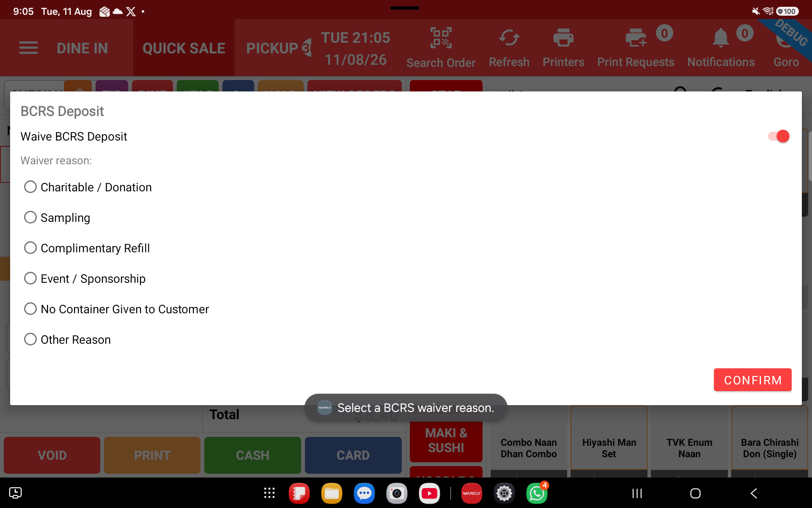
Task: Open the Notifications bell
Action: point(721,38)
